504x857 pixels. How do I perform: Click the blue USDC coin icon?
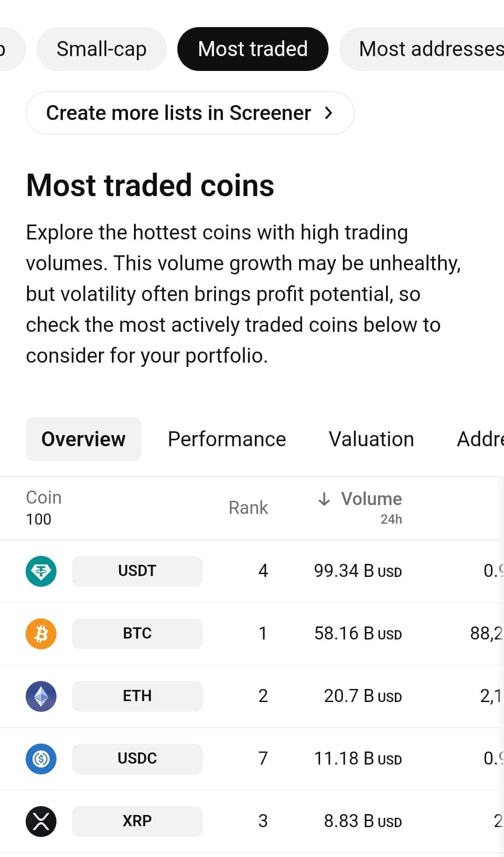click(41, 759)
